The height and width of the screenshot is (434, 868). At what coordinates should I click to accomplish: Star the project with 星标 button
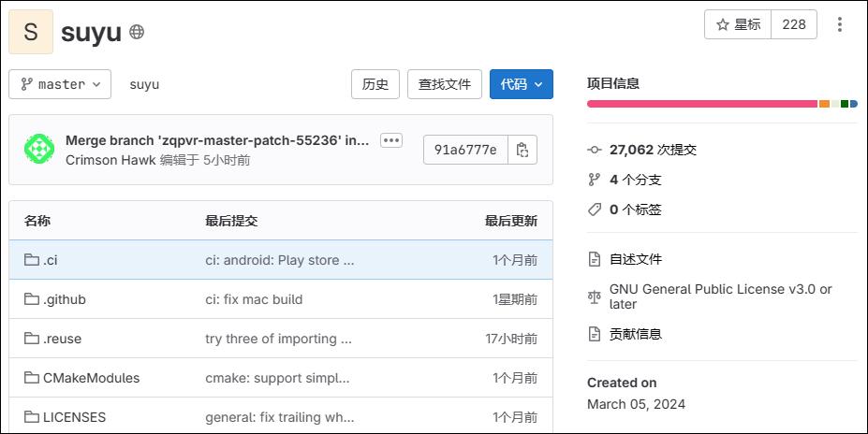click(738, 24)
